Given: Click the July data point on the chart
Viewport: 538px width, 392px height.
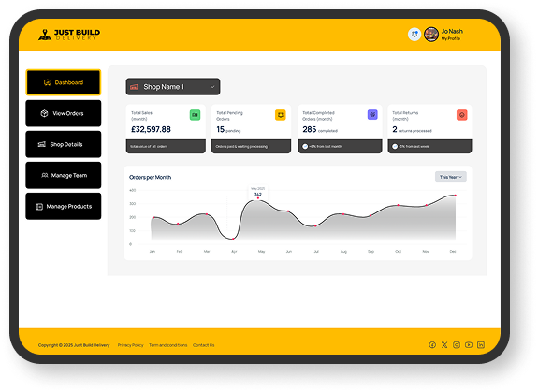Looking at the screenshot, I should [x=315, y=225].
